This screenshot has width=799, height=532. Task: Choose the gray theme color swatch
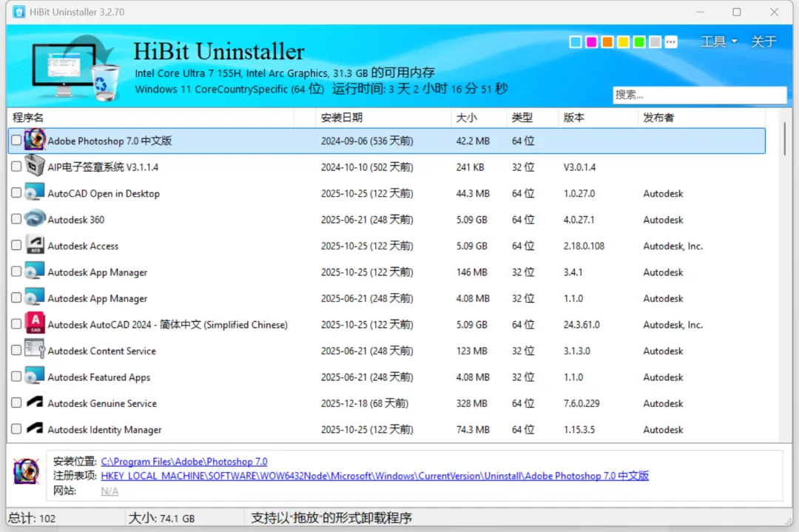point(655,41)
